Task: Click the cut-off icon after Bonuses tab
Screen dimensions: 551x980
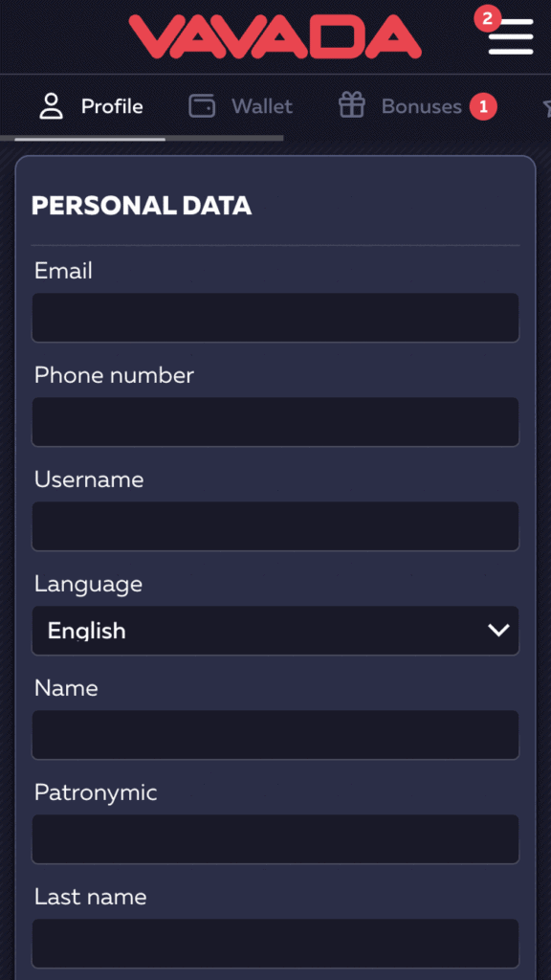Action: click(x=546, y=107)
